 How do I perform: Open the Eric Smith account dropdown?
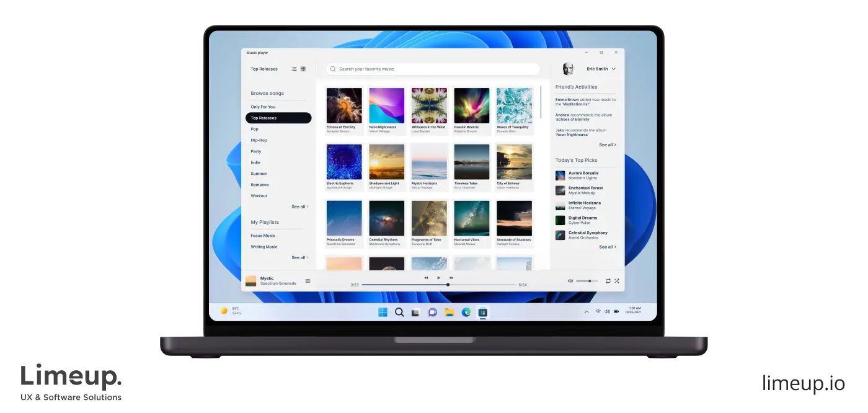pos(600,69)
